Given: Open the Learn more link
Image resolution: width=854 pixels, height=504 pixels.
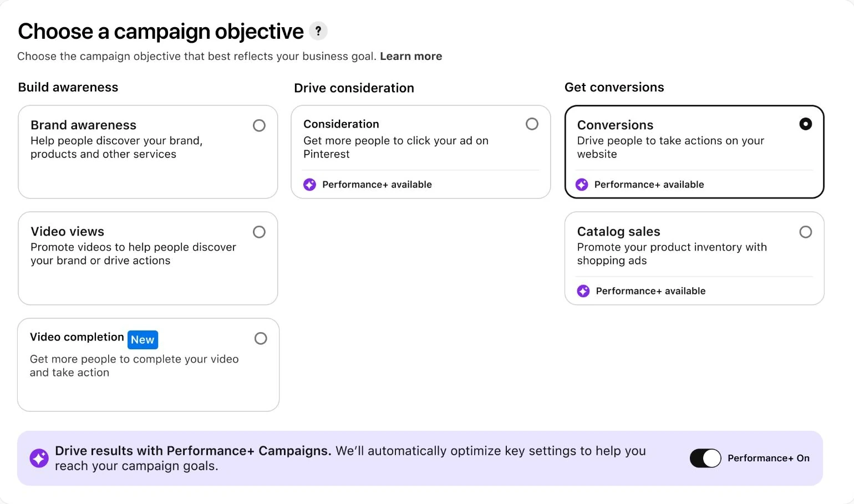Looking at the screenshot, I should point(411,57).
